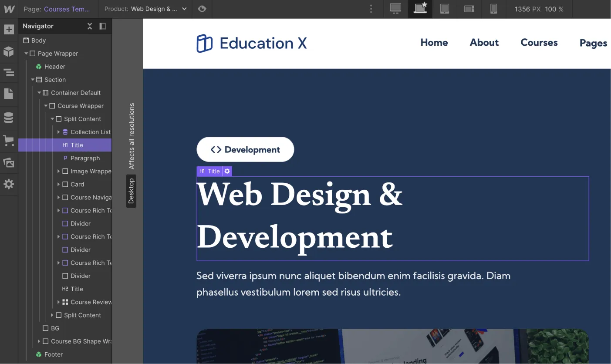
Task: Switch to tablet breakpoint
Action: click(x=444, y=9)
